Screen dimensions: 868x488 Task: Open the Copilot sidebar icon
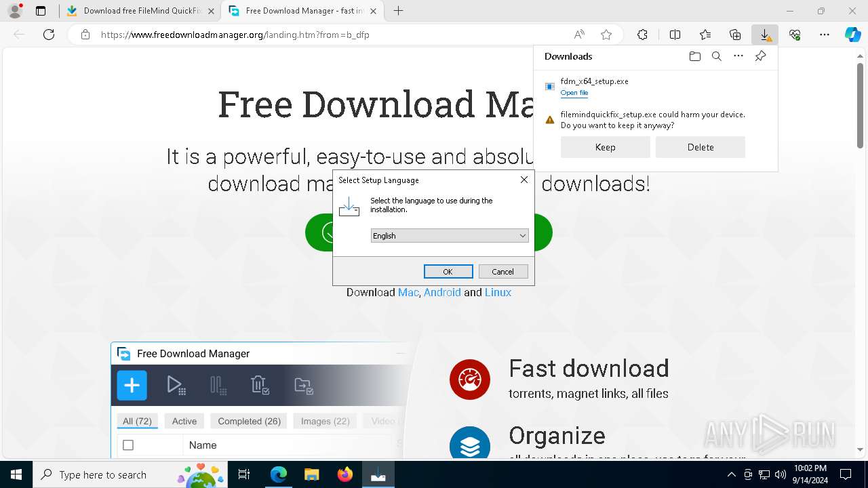[853, 35]
